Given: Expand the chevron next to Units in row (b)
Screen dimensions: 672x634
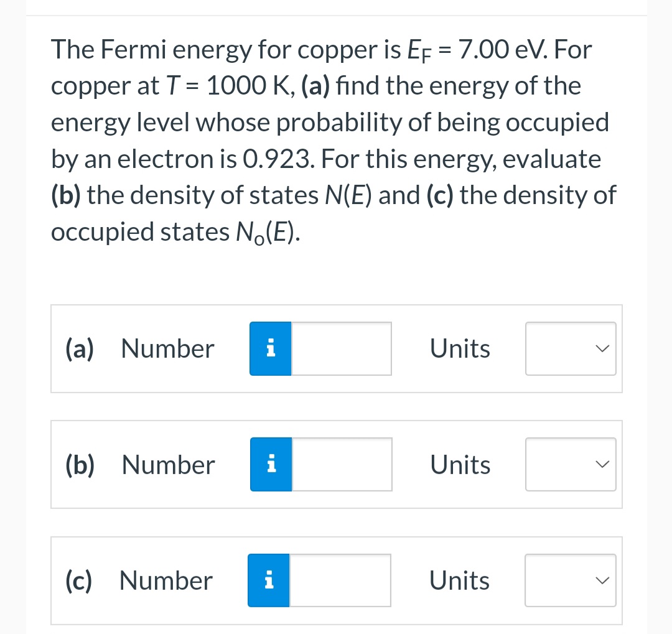Looking at the screenshot, I should tap(600, 464).
